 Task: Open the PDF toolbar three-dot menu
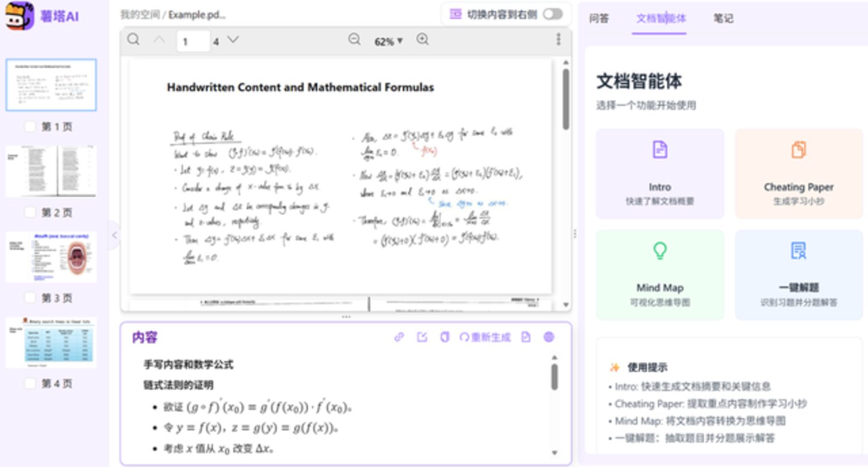coord(558,40)
